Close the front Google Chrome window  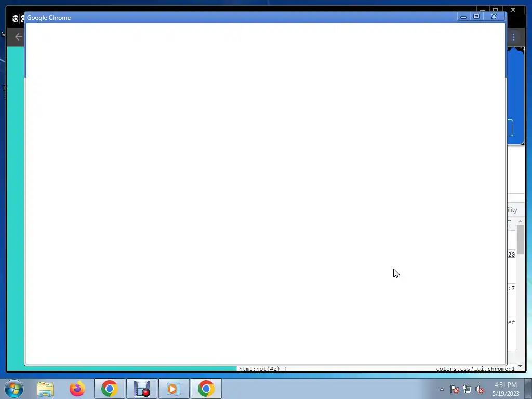click(494, 16)
